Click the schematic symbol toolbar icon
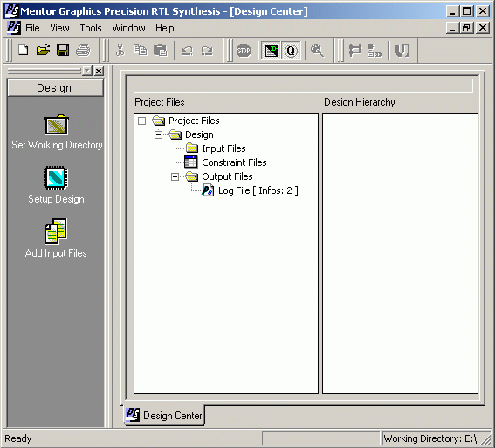This screenshot has height=448, width=495. pyautogui.click(x=355, y=51)
